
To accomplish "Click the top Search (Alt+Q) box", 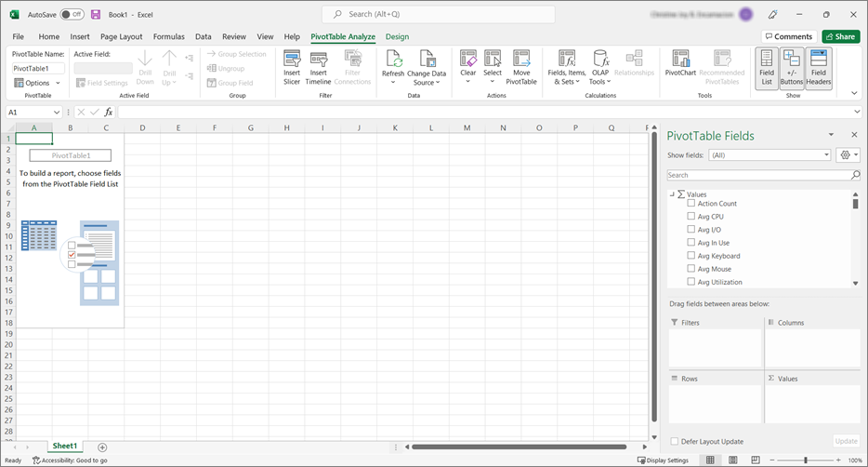I will point(439,14).
